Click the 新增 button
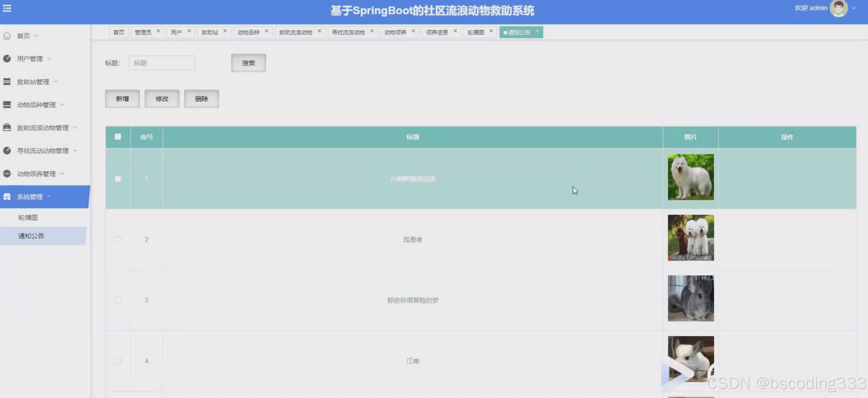 pyautogui.click(x=122, y=99)
